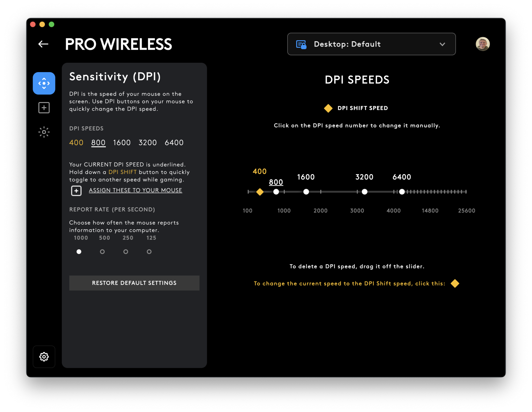Open the settings gear icon
This screenshot has height=412, width=532.
tap(44, 357)
